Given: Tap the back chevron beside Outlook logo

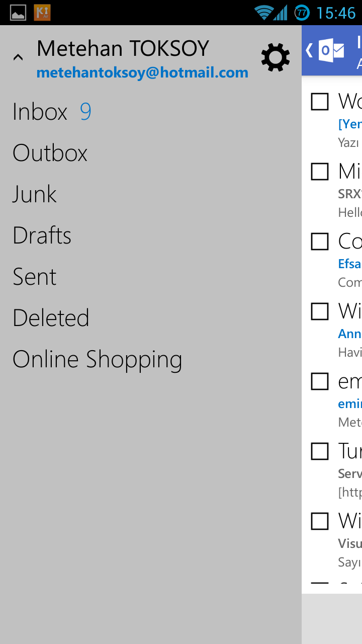Looking at the screenshot, I should 309,50.
